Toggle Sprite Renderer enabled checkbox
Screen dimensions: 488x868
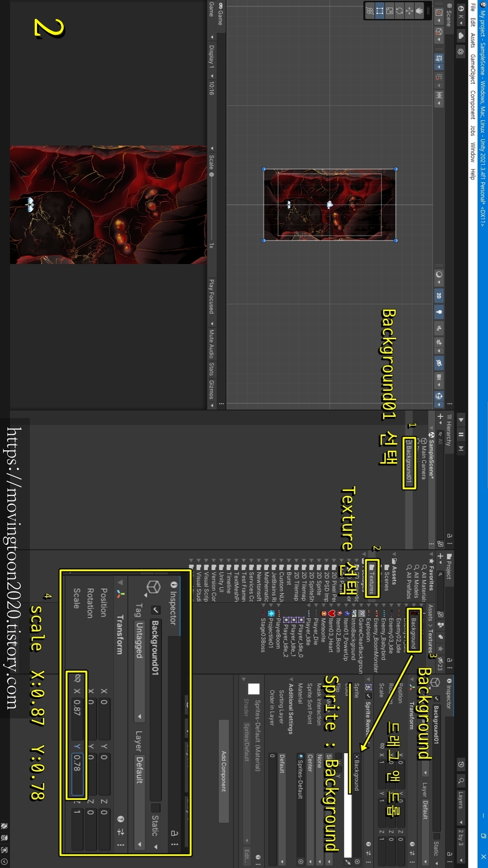pyautogui.click(x=368, y=696)
